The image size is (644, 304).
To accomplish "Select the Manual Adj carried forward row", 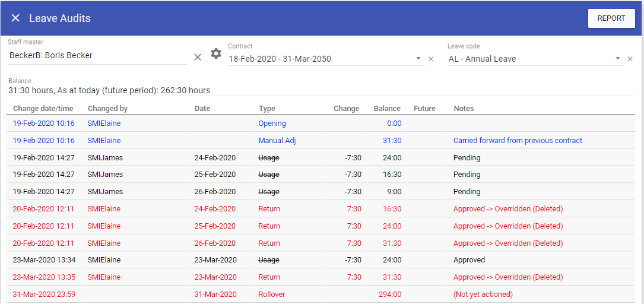I will point(277,141).
